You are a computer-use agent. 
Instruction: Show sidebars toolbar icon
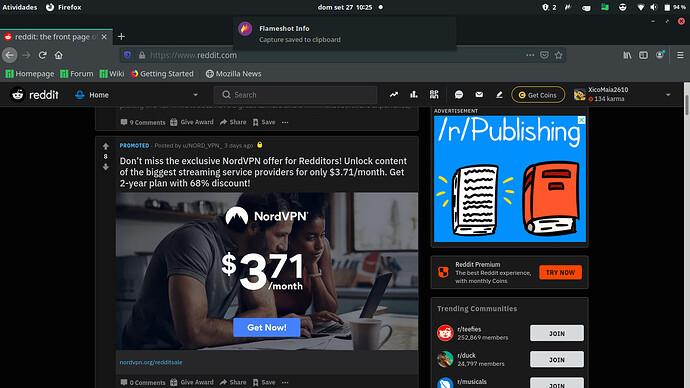pyautogui.click(x=643, y=55)
